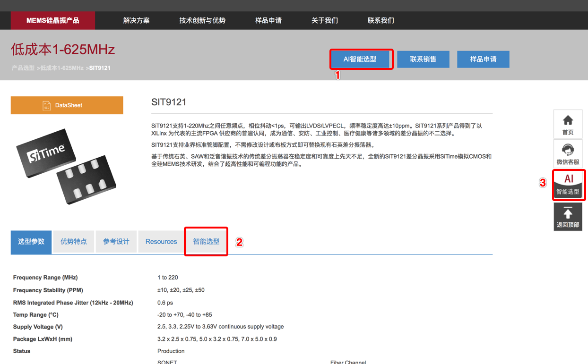Select the 选型参数 tab
The height and width of the screenshot is (364, 588).
[x=31, y=242]
